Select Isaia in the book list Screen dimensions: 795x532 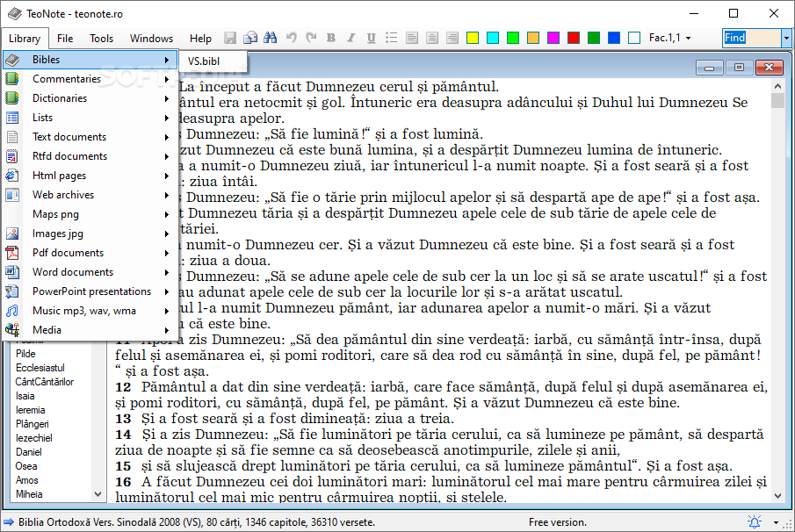(25, 396)
